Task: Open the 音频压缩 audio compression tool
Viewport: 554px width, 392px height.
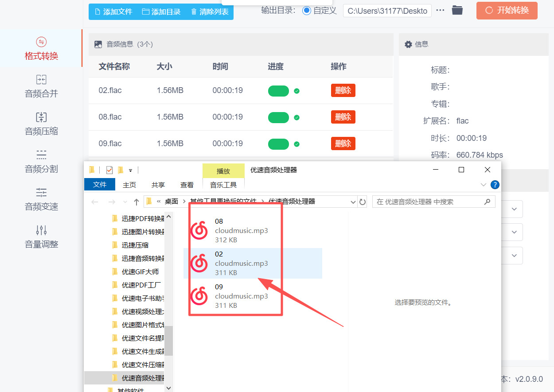Action: point(41,124)
